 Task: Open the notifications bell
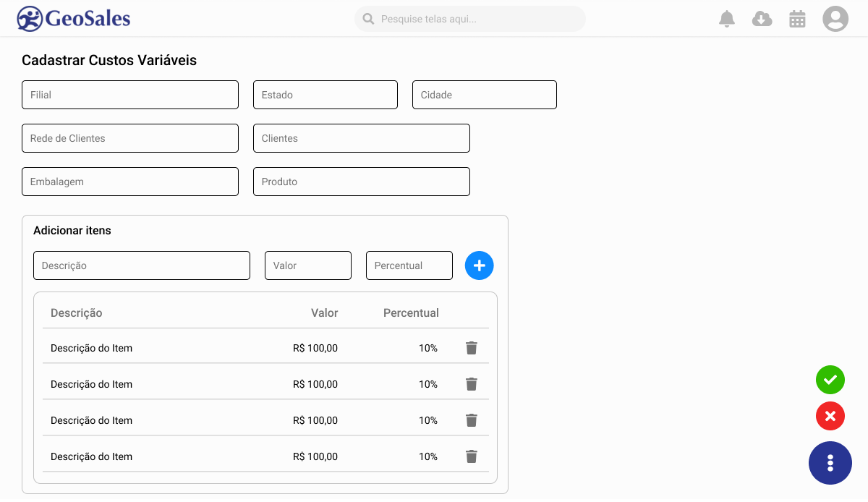point(727,19)
